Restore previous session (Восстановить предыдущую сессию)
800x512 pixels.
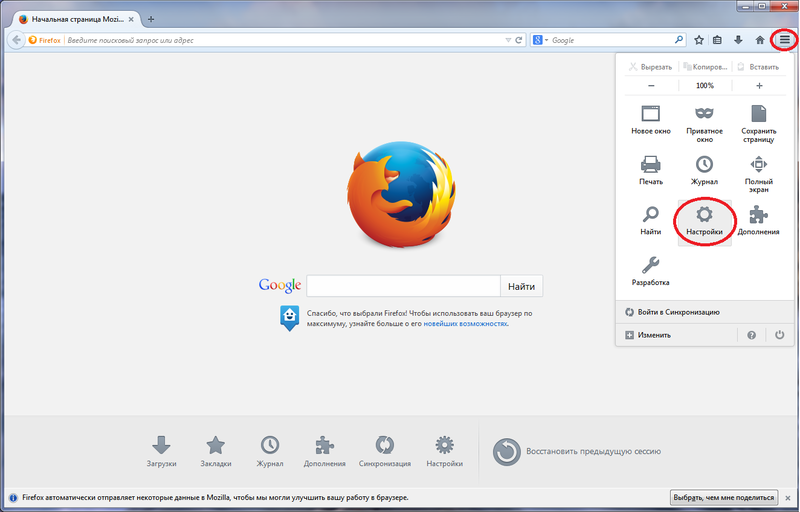[x=577, y=451]
